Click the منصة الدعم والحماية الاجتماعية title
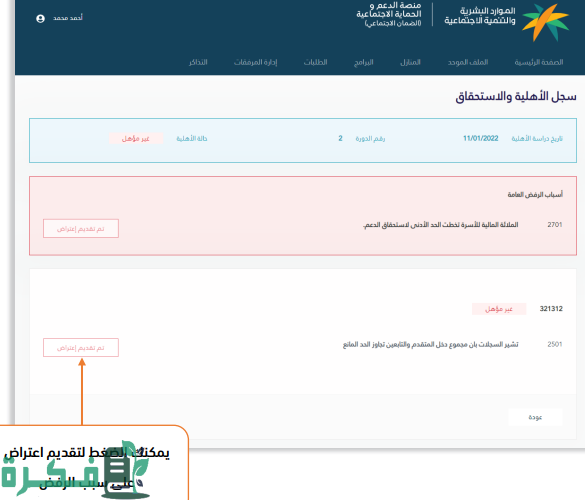This screenshot has width=585, height=500. click(x=389, y=14)
